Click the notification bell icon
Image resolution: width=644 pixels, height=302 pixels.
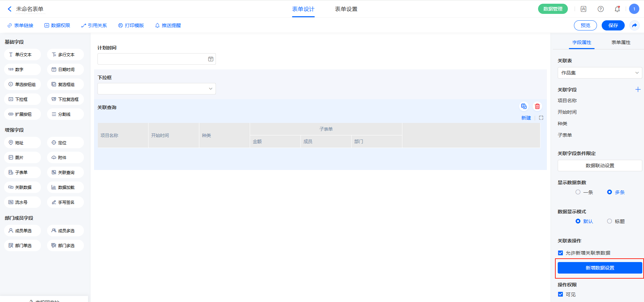(617, 9)
